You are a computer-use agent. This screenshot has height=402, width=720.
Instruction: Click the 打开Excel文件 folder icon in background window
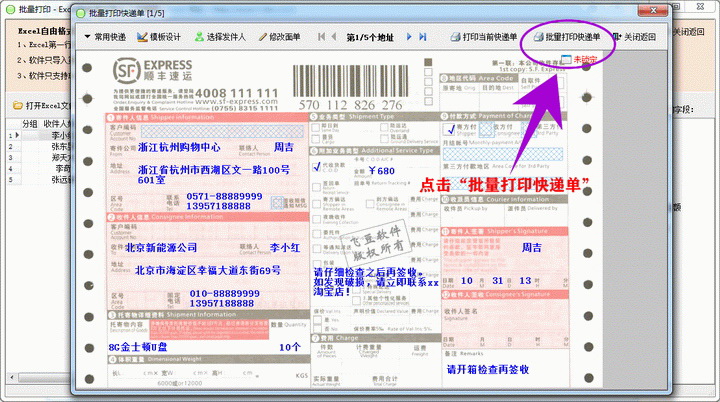(18, 105)
